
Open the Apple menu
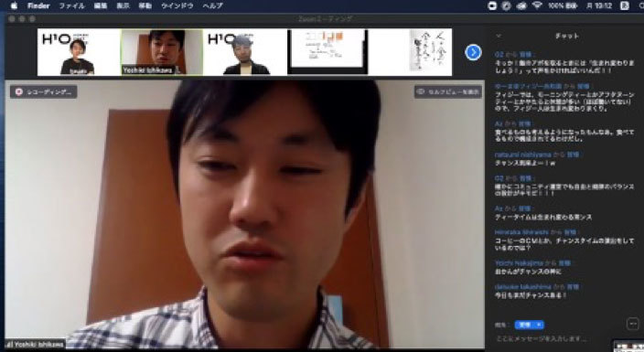pyautogui.click(x=14, y=5)
